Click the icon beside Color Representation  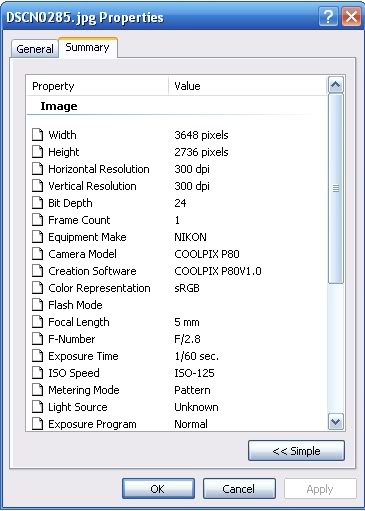pos(38,288)
